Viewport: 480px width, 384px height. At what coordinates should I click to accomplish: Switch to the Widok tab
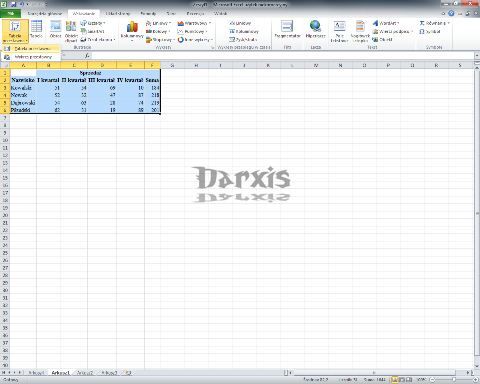[x=220, y=13]
